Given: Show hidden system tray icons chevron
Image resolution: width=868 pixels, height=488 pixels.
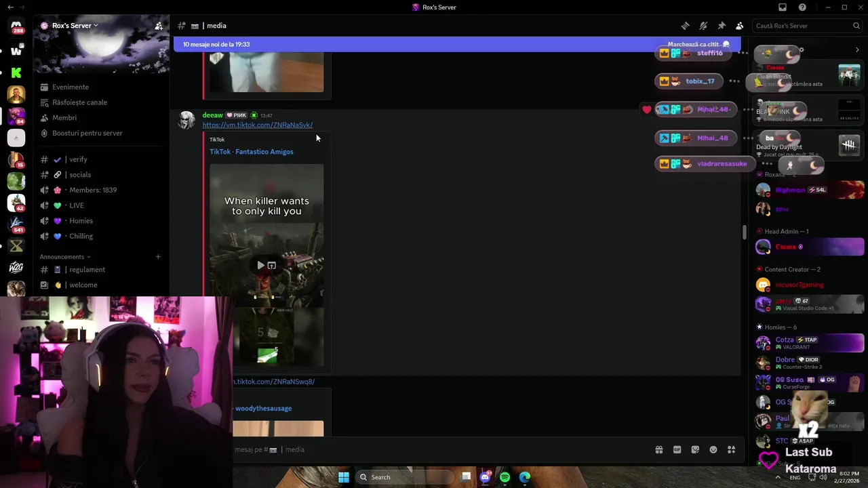Looking at the screenshot, I should pyautogui.click(x=778, y=477).
